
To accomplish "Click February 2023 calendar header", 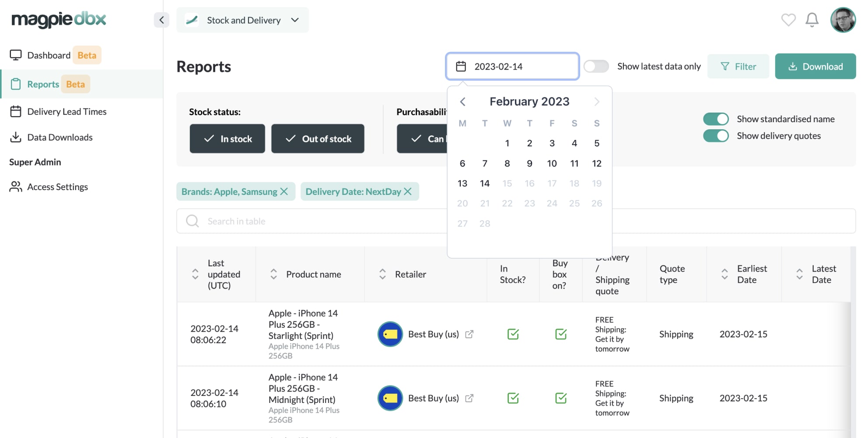I will (x=529, y=102).
